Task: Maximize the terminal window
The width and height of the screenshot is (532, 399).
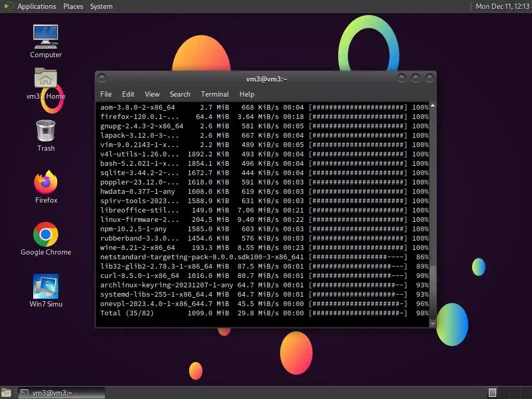Action: click(x=415, y=78)
